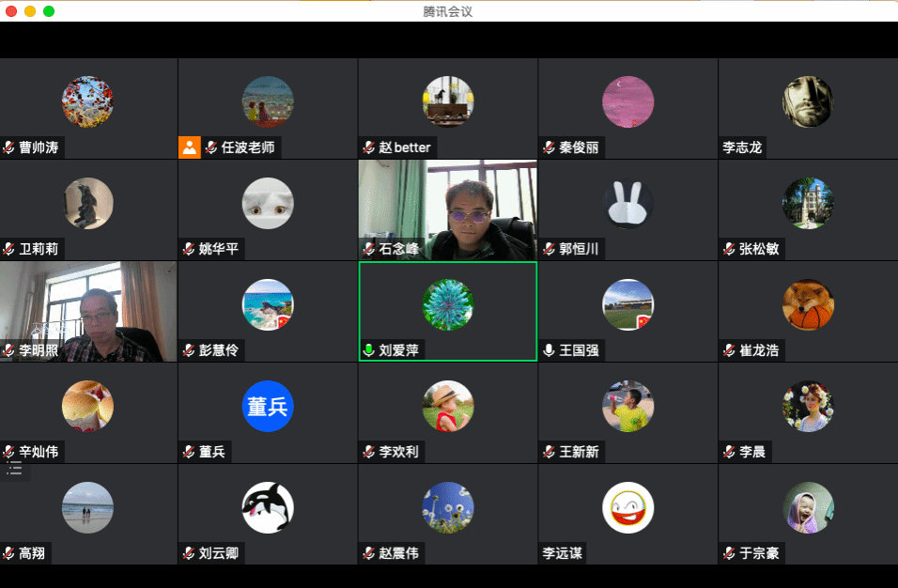The height and width of the screenshot is (588, 898).
Task: Click muted mic icon beside 崔龙浩
Action: point(729,350)
